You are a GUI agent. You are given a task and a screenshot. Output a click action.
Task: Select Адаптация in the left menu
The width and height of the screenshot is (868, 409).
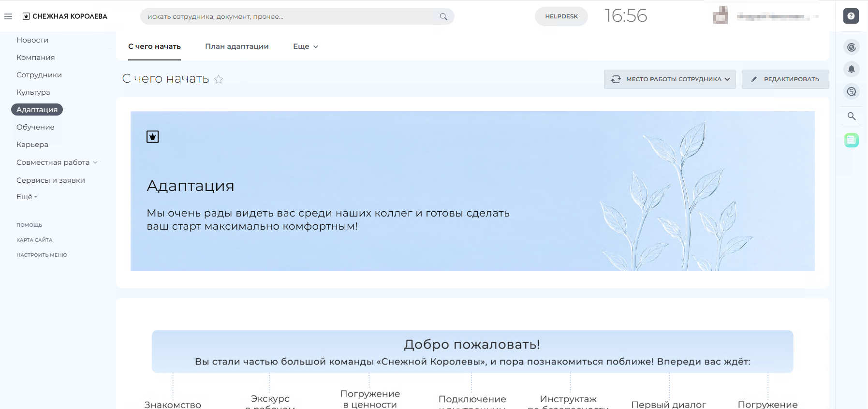[37, 110]
